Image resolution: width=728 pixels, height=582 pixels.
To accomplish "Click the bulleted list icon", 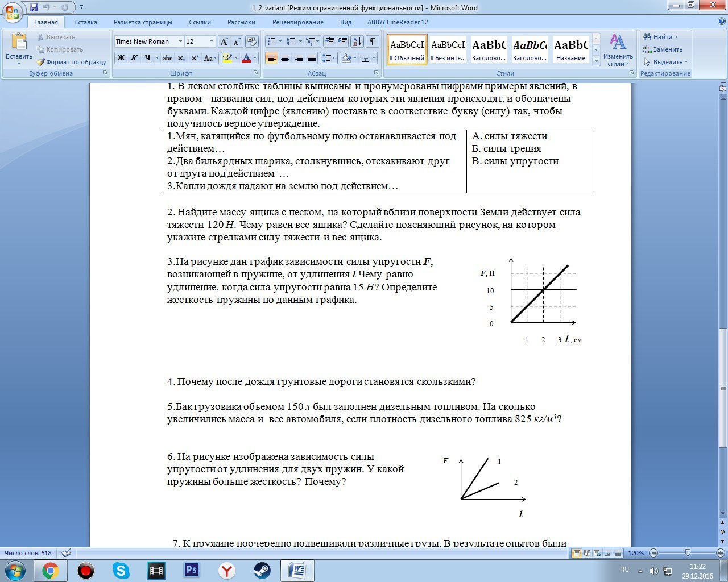I will click(272, 41).
